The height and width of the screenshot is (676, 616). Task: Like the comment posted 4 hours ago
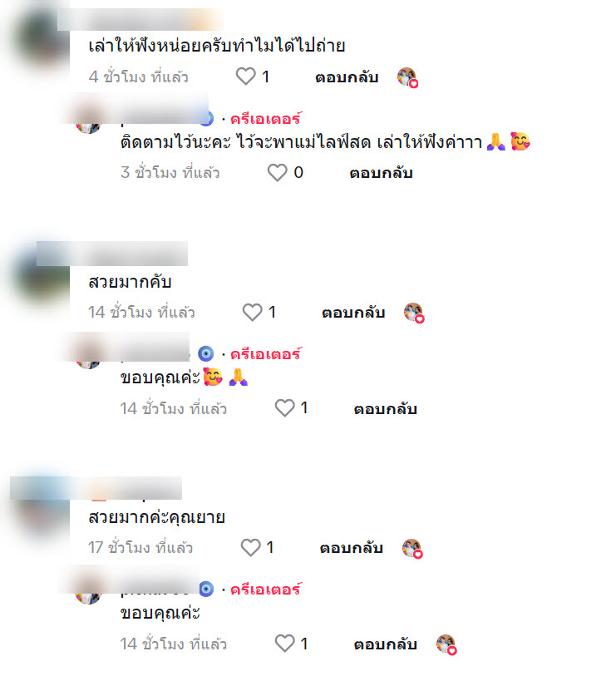245,76
